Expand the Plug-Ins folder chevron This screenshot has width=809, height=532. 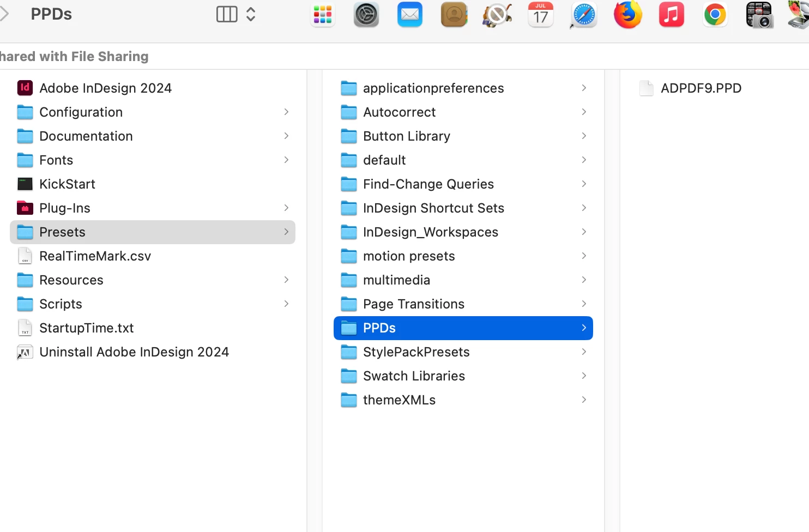[x=286, y=208]
